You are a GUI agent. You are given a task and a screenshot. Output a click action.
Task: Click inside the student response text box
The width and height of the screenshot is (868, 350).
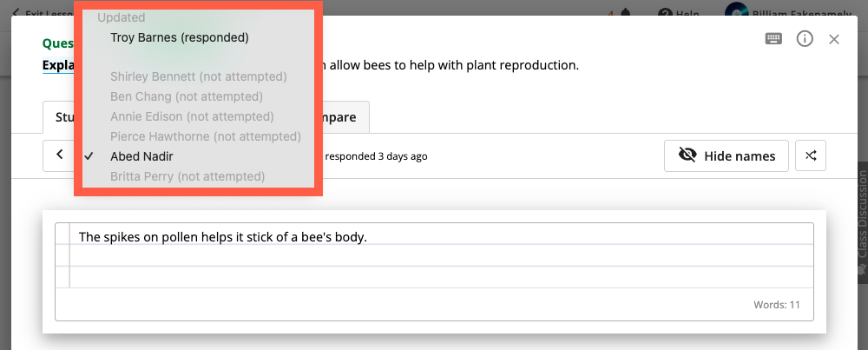(x=434, y=261)
